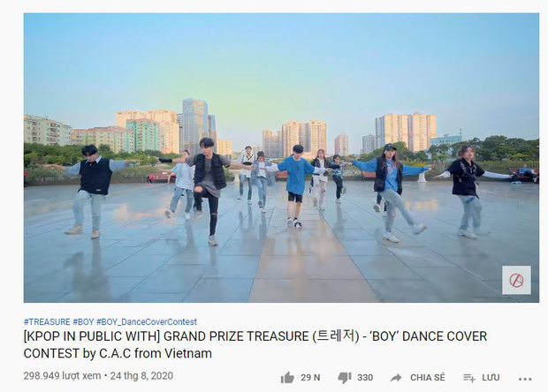Open the three-dot more actions menu
The width and height of the screenshot is (548, 392).
pos(525,379)
